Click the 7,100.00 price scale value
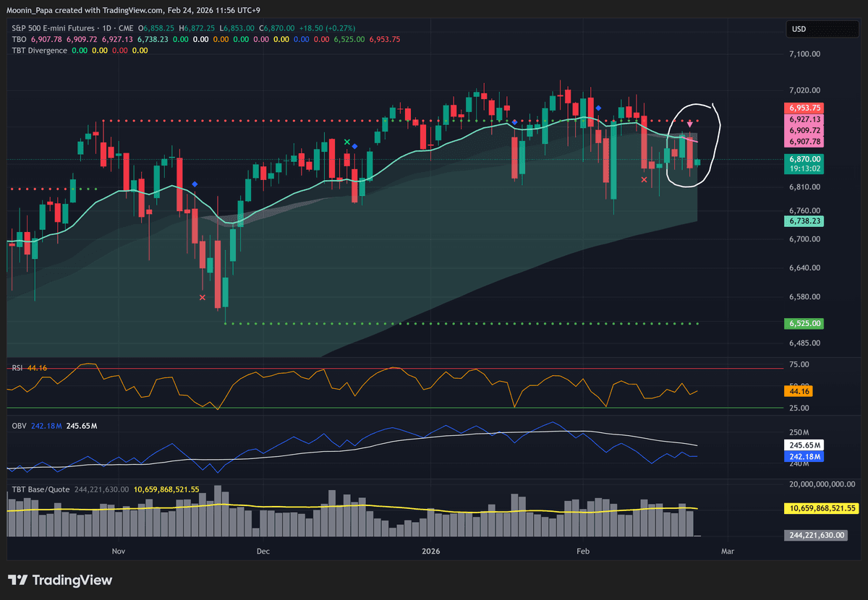The image size is (868, 600). 805,54
